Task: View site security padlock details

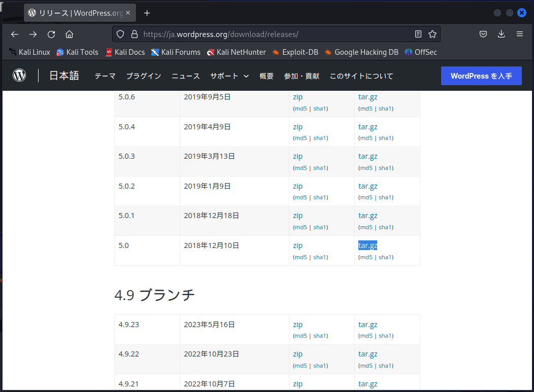Action: click(135, 34)
